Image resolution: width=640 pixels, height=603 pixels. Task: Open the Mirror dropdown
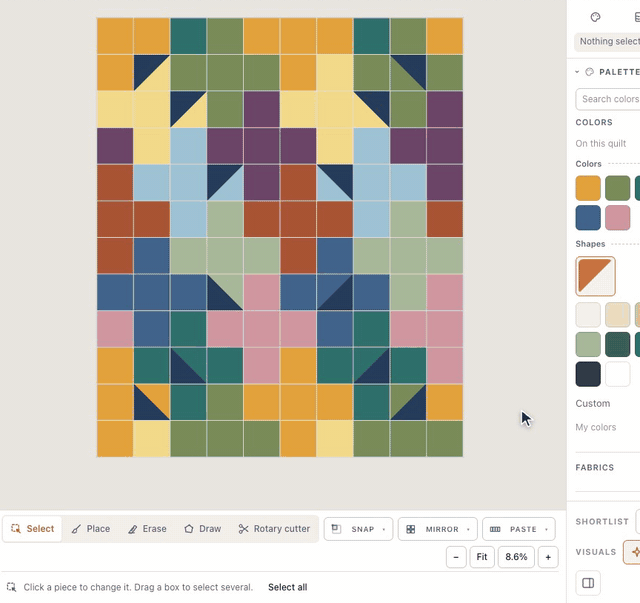(x=438, y=529)
